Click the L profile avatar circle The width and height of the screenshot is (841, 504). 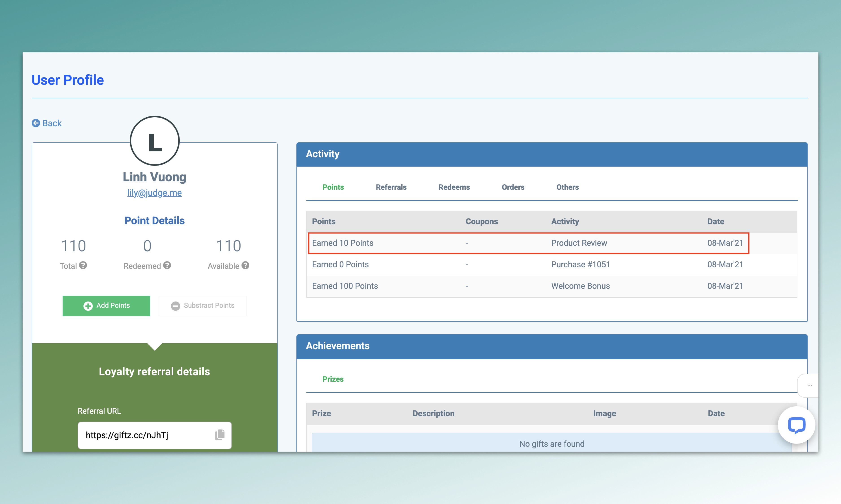(x=155, y=141)
